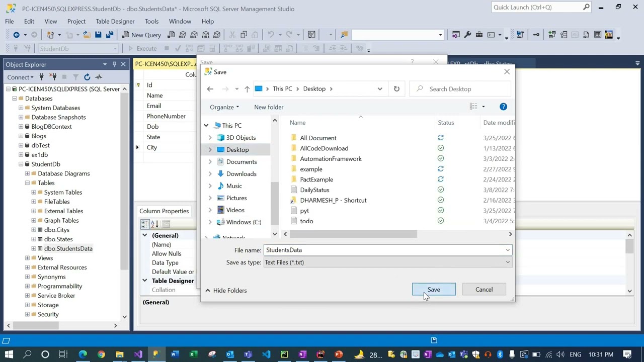Image resolution: width=644 pixels, height=362 pixels.
Task: Pin the Object Explorer panel
Action: [114, 64]
